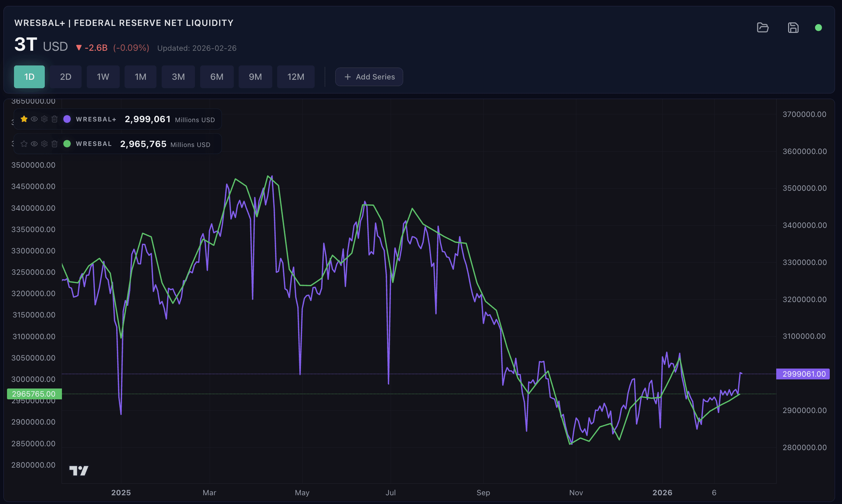Click the green WRESBAL color dot

pyautogui.click(x=67, y=144)
